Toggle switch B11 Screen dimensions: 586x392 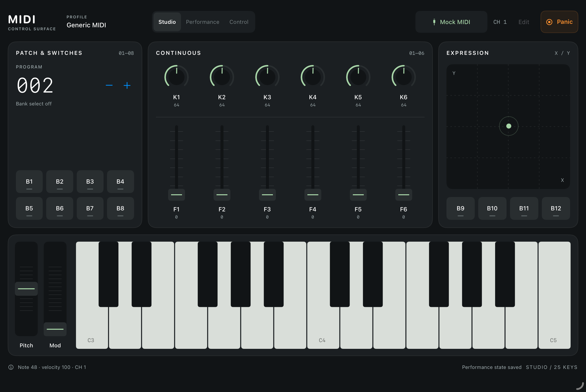pyautogui.click(x=524, y=208)
